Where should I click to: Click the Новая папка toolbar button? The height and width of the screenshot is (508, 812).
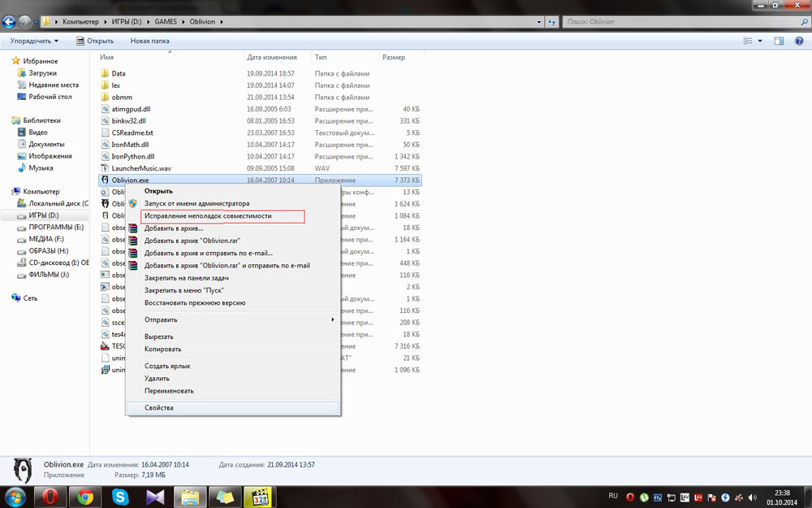point(149,41)
